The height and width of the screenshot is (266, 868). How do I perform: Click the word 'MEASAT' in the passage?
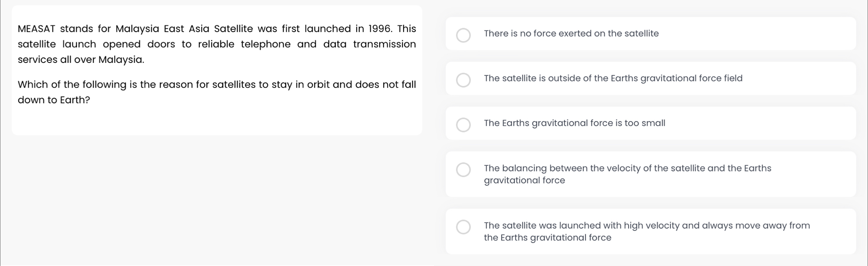[36, 29]
